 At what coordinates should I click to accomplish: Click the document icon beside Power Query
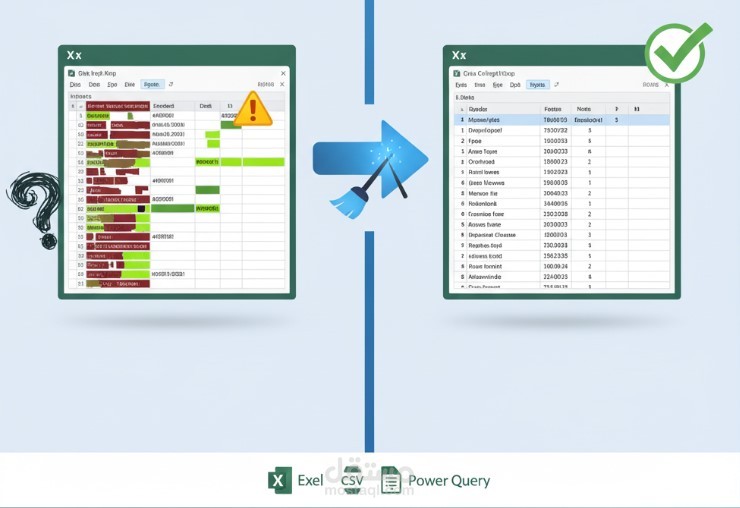(390, 480)
